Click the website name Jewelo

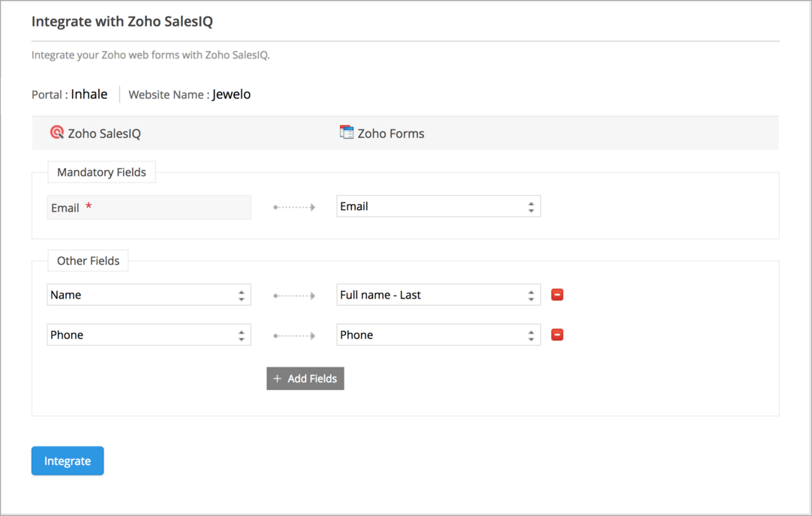(231, 94)
